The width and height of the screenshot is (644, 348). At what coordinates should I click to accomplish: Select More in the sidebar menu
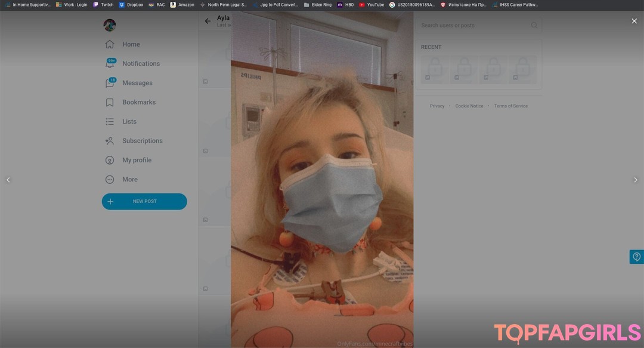tap(130, 180)
